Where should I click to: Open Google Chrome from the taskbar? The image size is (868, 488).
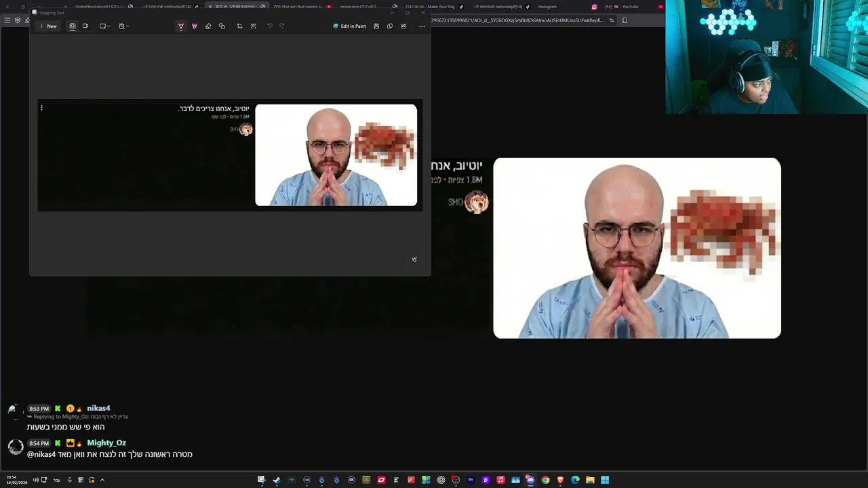point(545,480)
